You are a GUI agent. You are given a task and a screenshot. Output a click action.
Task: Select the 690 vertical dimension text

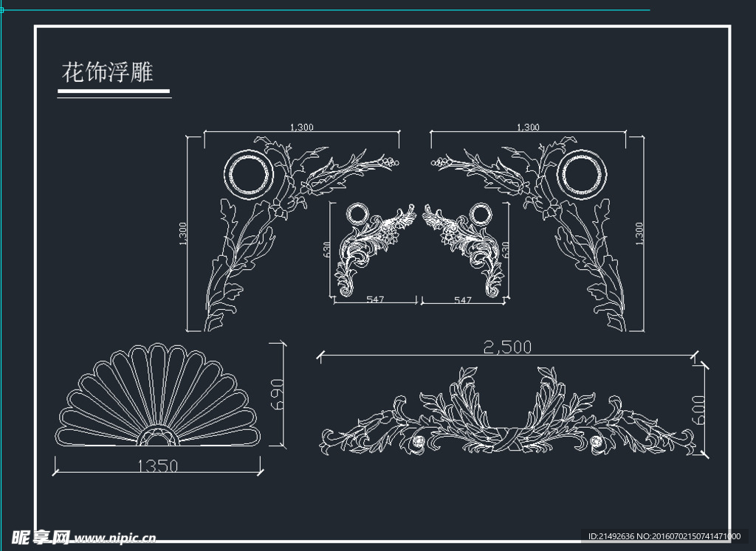(x=278, y=395)
